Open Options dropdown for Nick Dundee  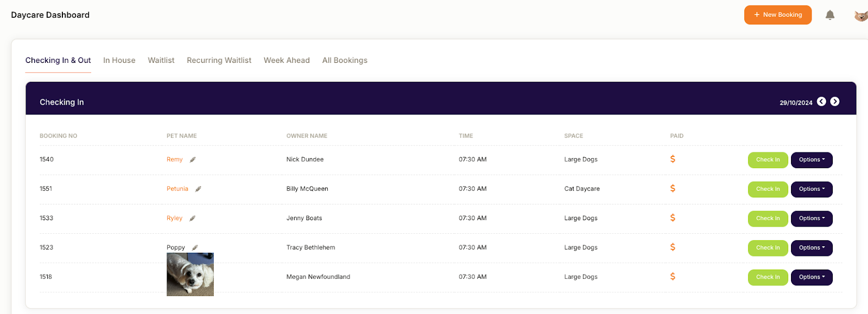[812, 160]
